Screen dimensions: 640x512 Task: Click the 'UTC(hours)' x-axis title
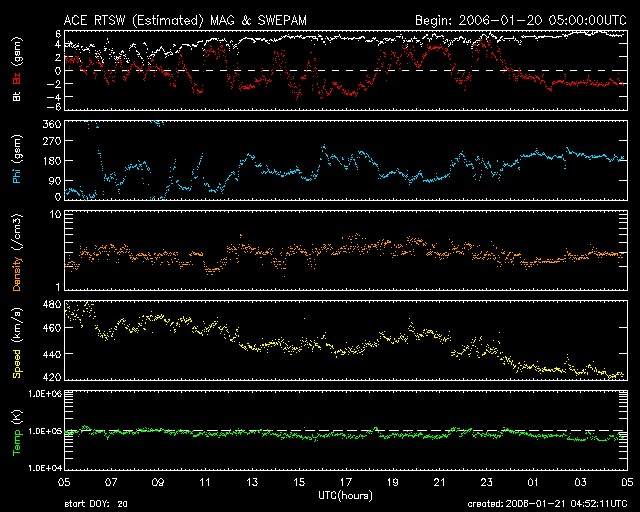(345, 496)
